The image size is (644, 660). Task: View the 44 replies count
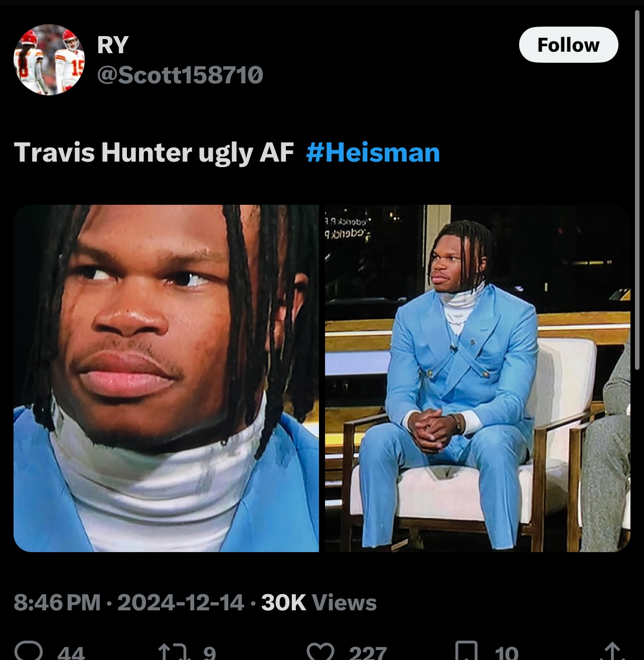coord(71,652)
